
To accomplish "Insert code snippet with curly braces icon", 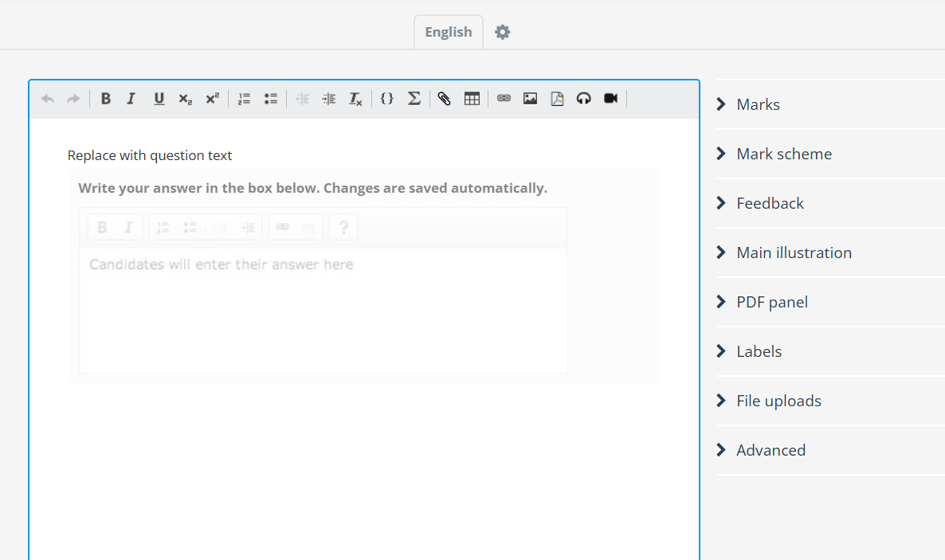I will [x=387, y=99].
